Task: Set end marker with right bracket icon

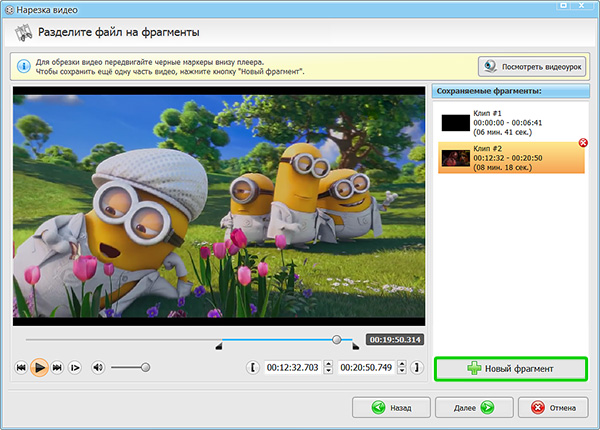Action: coord(417,368)
